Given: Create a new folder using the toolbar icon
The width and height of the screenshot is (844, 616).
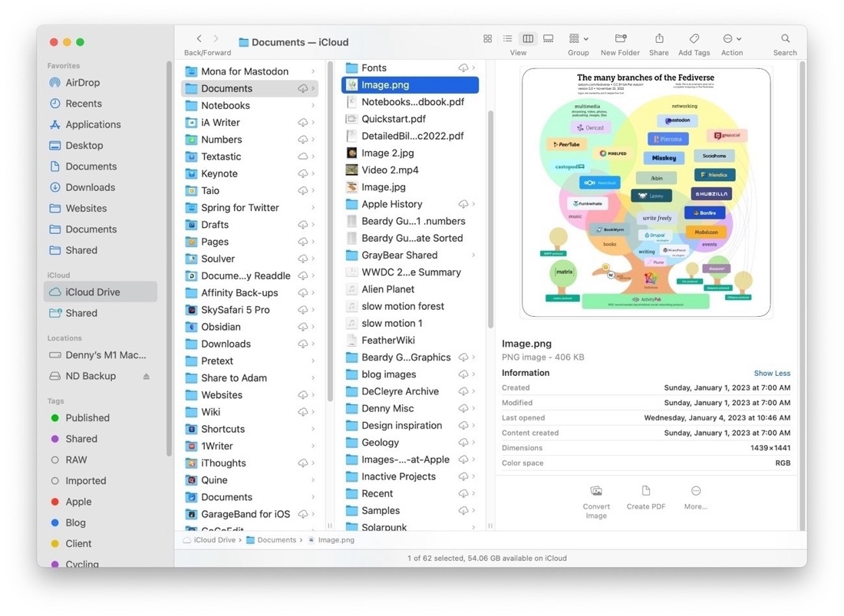Looking at the screenshot, I should pyautogui.click(x=619, y=38).
